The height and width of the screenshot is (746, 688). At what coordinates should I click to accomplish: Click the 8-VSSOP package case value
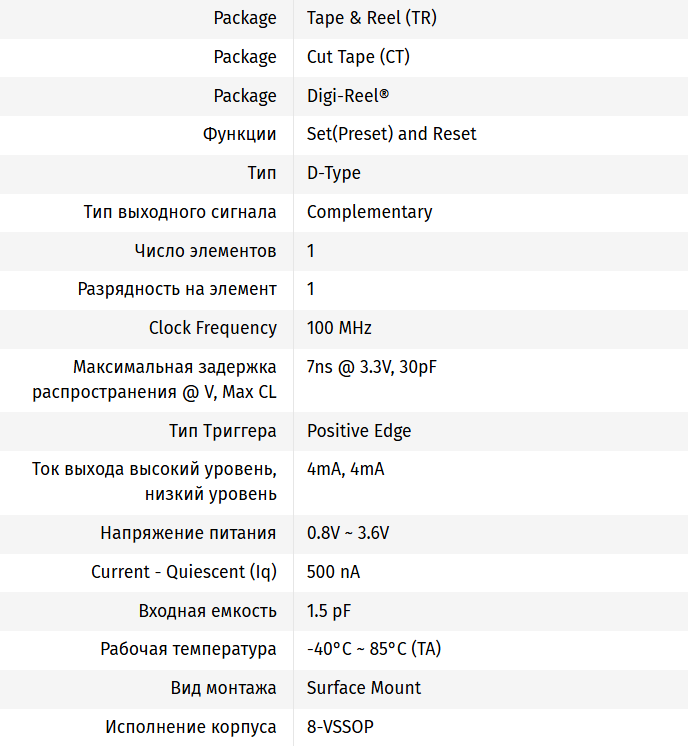(339, 727)
